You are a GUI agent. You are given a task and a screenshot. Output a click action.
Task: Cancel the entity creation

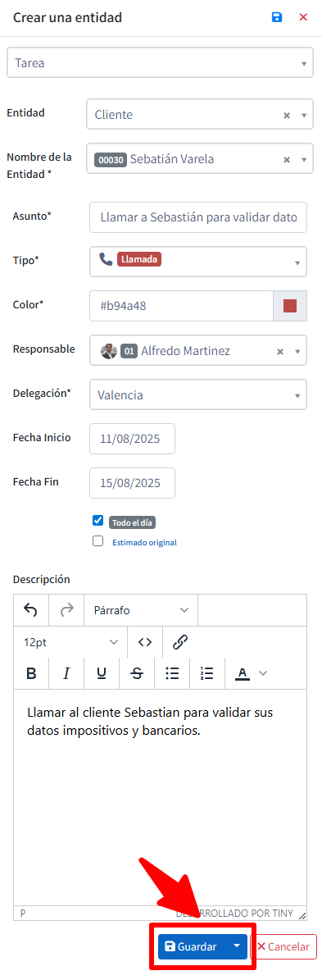283,946
